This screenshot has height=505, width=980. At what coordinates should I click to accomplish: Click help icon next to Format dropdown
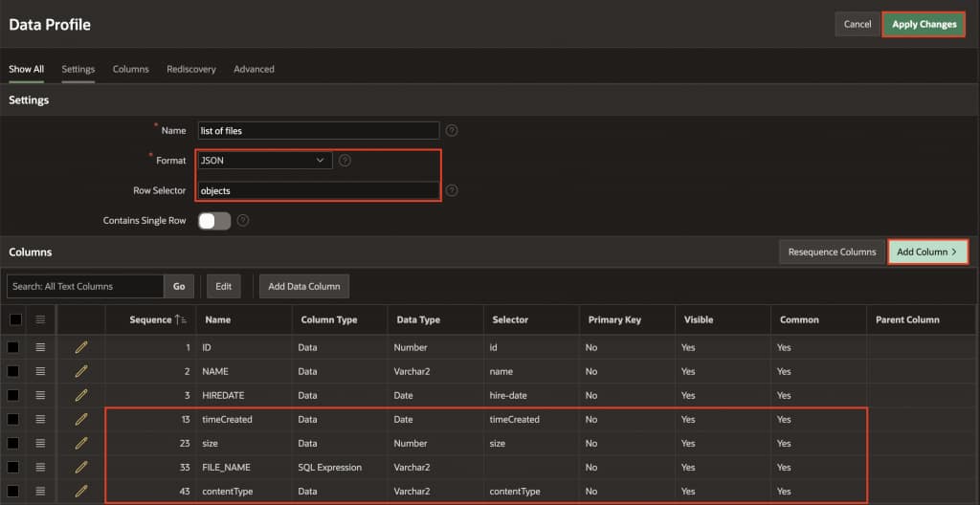point(345,161)
